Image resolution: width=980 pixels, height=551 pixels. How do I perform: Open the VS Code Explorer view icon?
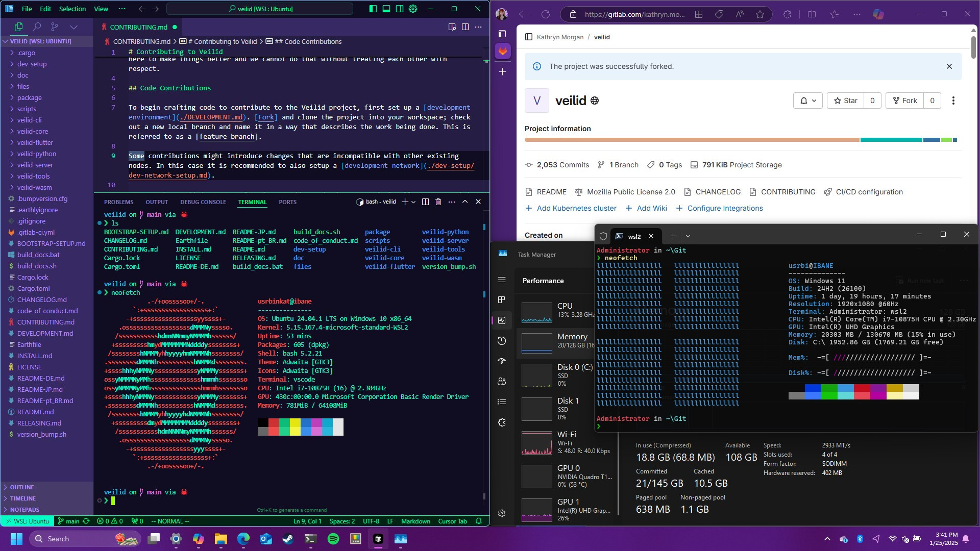(x=18, y=27)
